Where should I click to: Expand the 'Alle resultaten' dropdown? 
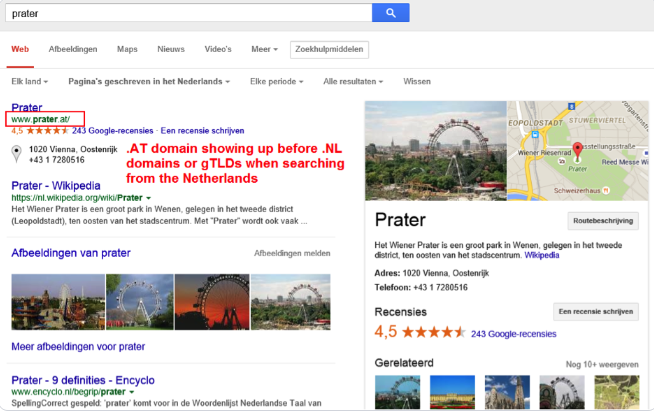353,82
